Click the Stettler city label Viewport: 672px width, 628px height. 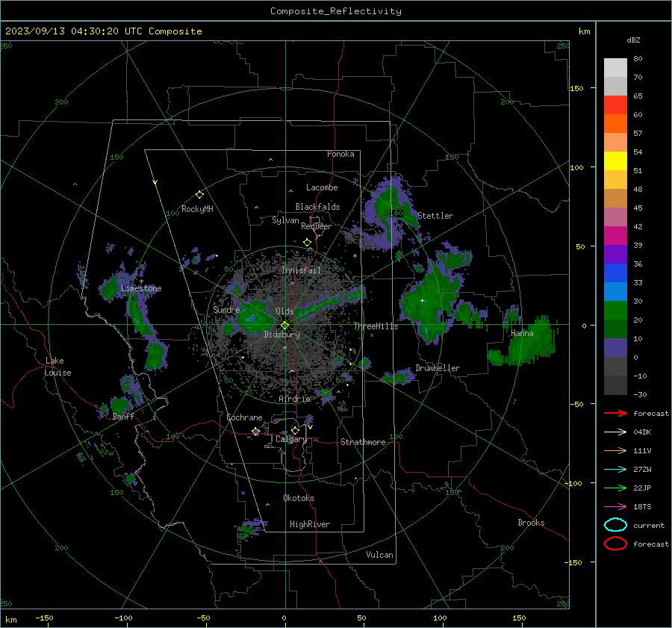click(x=435, y=216)
